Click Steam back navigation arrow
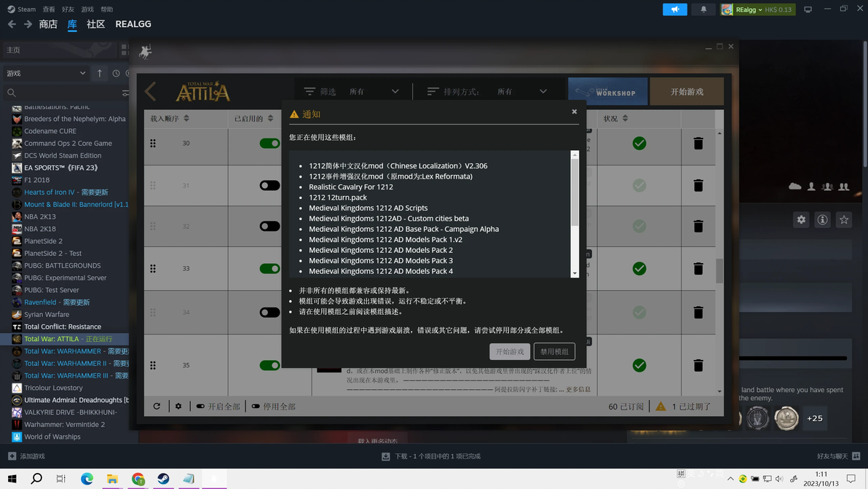This screenshot has height=489, width=868. pos(12,24)
